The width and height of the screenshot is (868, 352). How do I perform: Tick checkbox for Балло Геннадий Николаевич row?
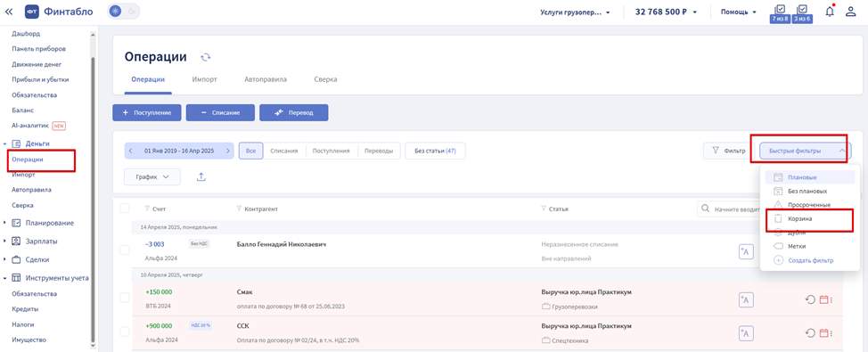point(125,250)
